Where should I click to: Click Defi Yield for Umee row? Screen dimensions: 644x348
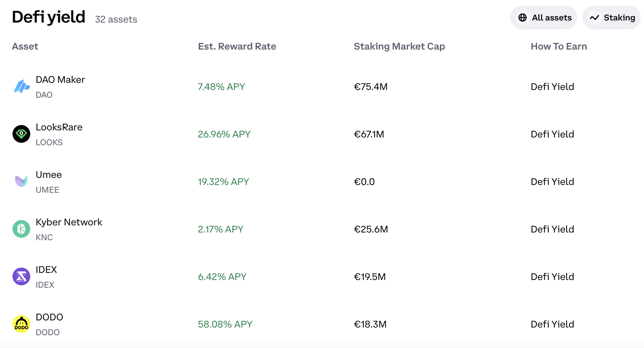point(552,181)
